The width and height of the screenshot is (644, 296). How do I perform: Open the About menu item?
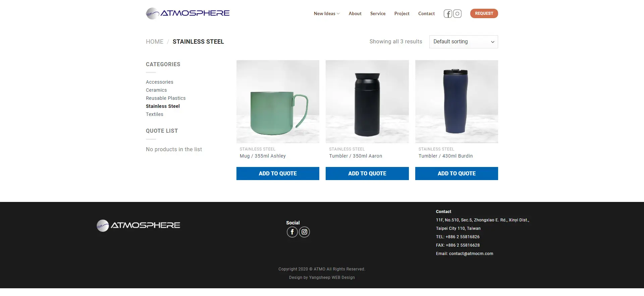pyautogui.click(x=355, y=14)
